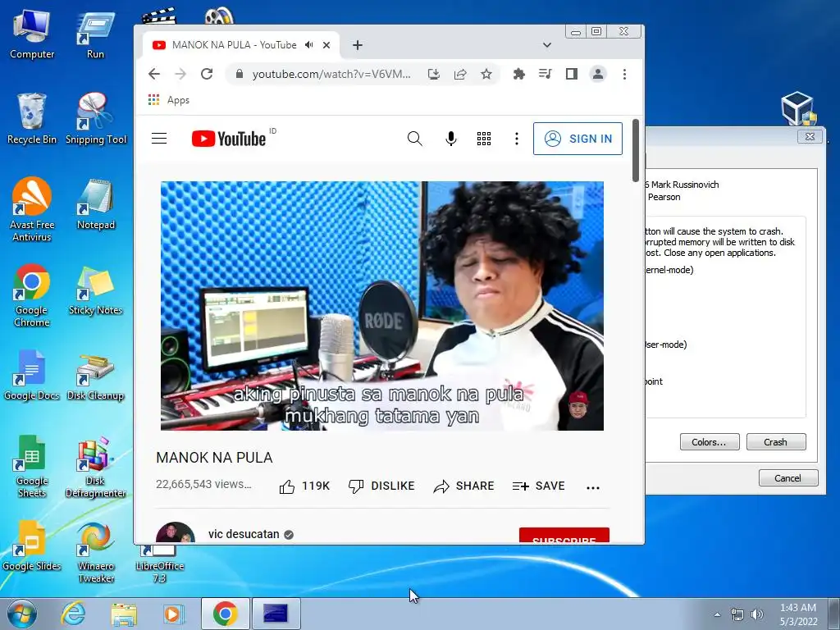The width and height of the screenshot is (840, 630).
Task: Open the Chrome profile avatar
Action: [598, 74]
